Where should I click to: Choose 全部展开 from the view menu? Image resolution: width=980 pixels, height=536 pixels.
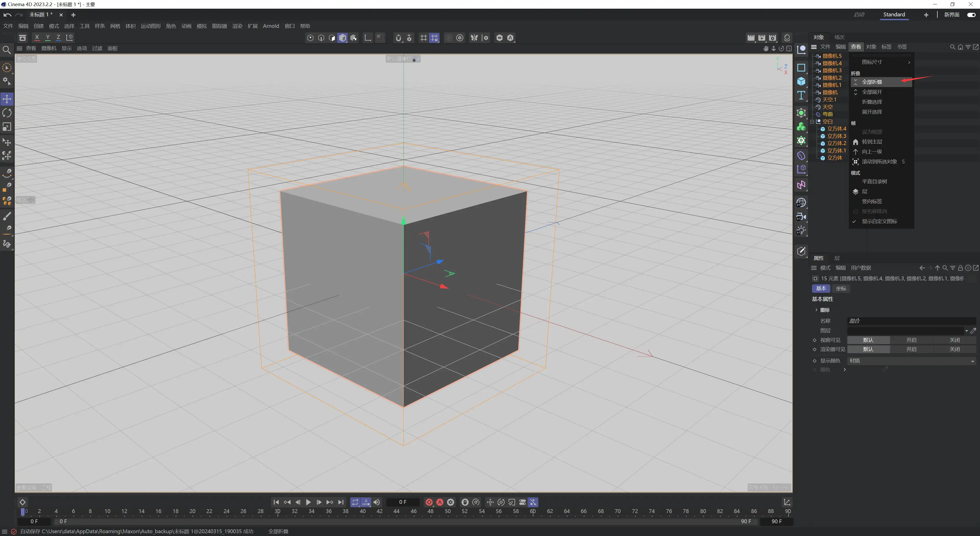click(x=881, y=92)
